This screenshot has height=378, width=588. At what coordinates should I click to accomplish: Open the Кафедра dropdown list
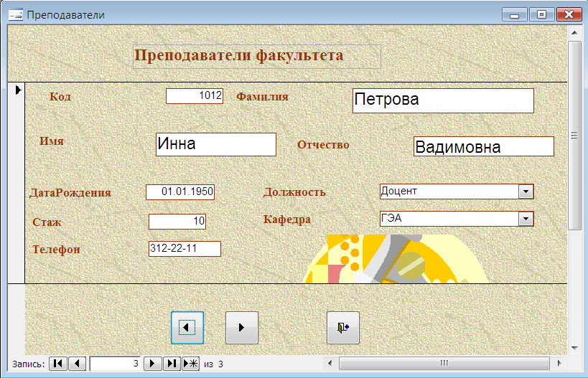click(x=526, y=219)
